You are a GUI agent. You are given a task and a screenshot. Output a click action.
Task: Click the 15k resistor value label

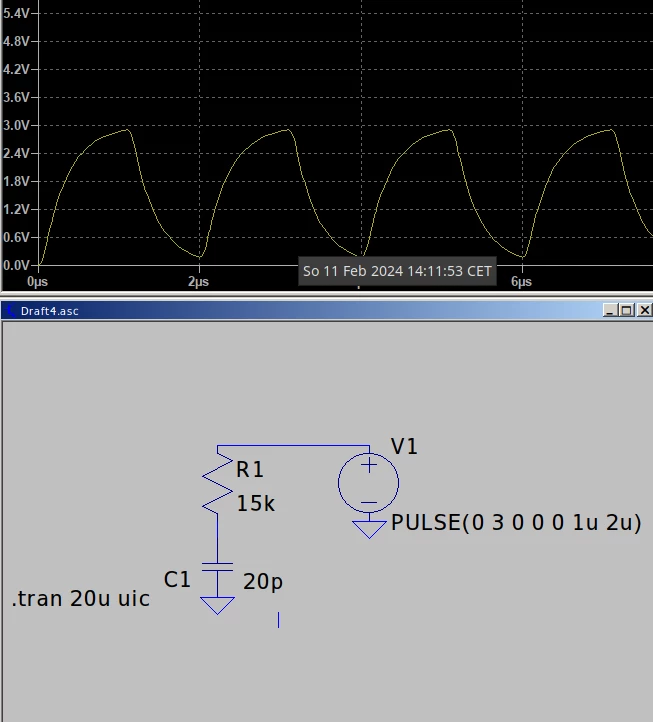[256, 504]
